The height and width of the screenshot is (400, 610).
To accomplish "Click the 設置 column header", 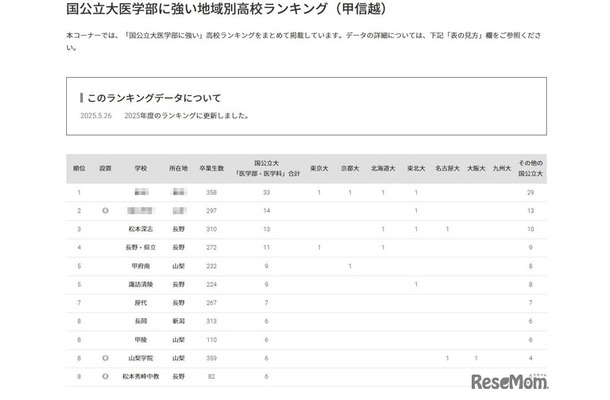I will [105, 168].
